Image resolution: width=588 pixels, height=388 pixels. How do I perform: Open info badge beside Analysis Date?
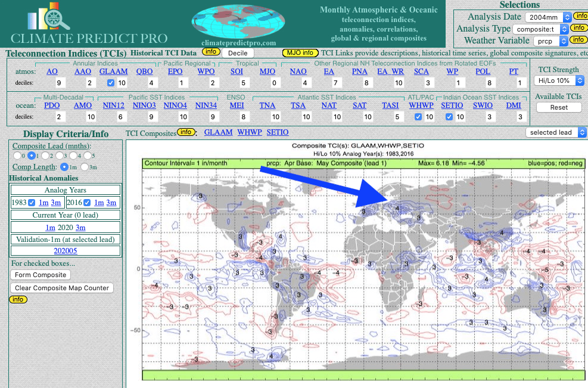pos(579,16)
